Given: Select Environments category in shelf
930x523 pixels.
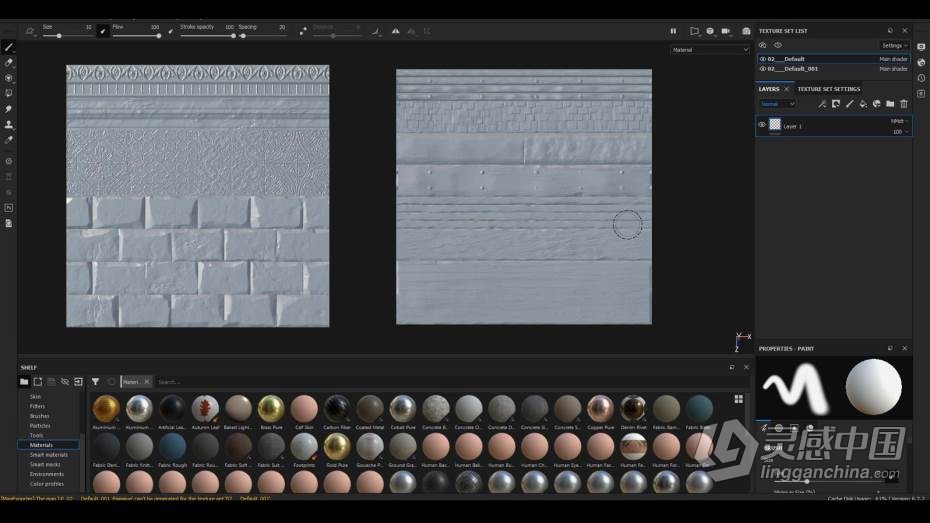Looking at the screenshot, I should tap(47, 474).
